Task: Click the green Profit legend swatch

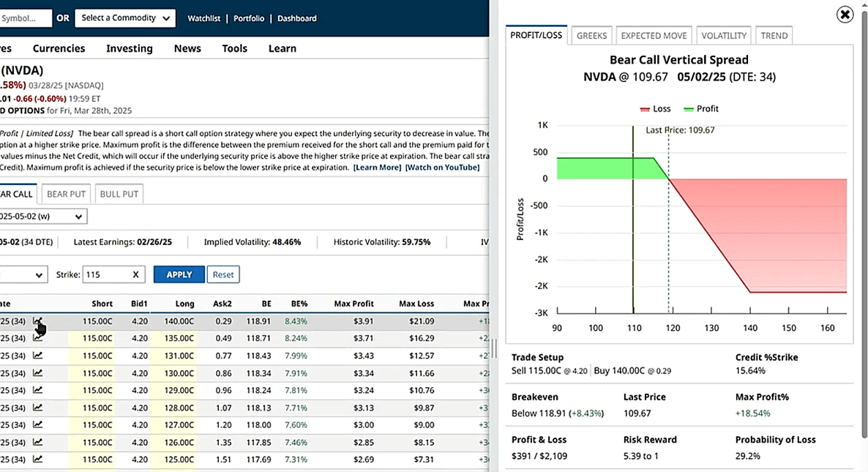Action: (x=689, y=108)
